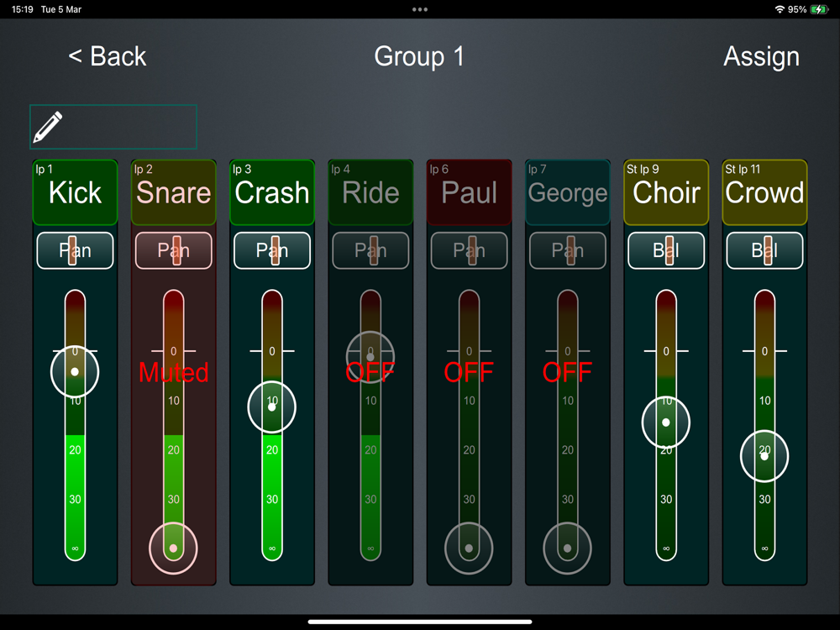This screenshot has width=840, height=630.
Task: Select the Crash channel name box
Action: (272, 192)
